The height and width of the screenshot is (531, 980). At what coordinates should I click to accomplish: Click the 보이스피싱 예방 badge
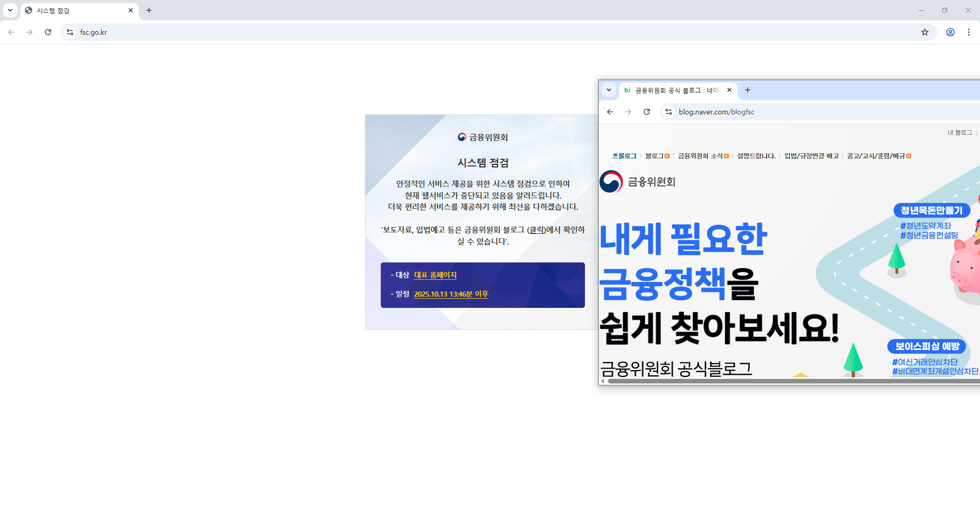927,346
